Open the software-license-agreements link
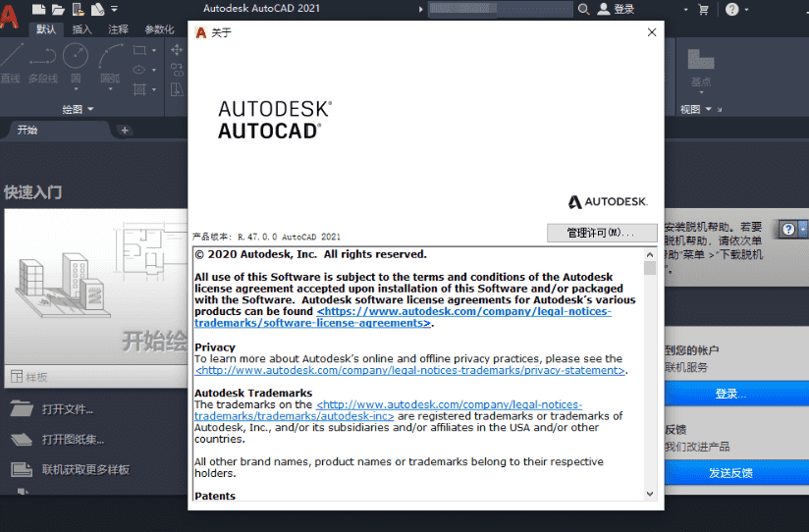The width and height of the screenshot is (809, 532). (403, 317)
